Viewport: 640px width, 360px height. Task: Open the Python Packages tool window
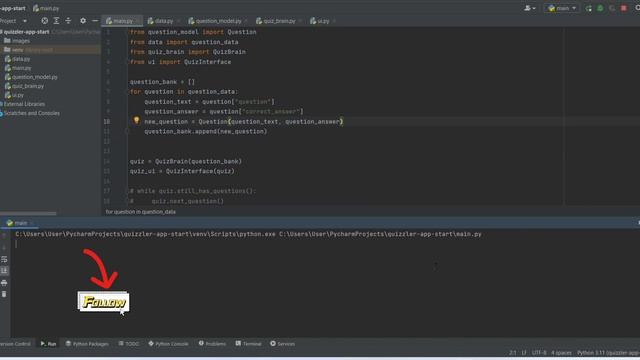(x=87, y=344)
